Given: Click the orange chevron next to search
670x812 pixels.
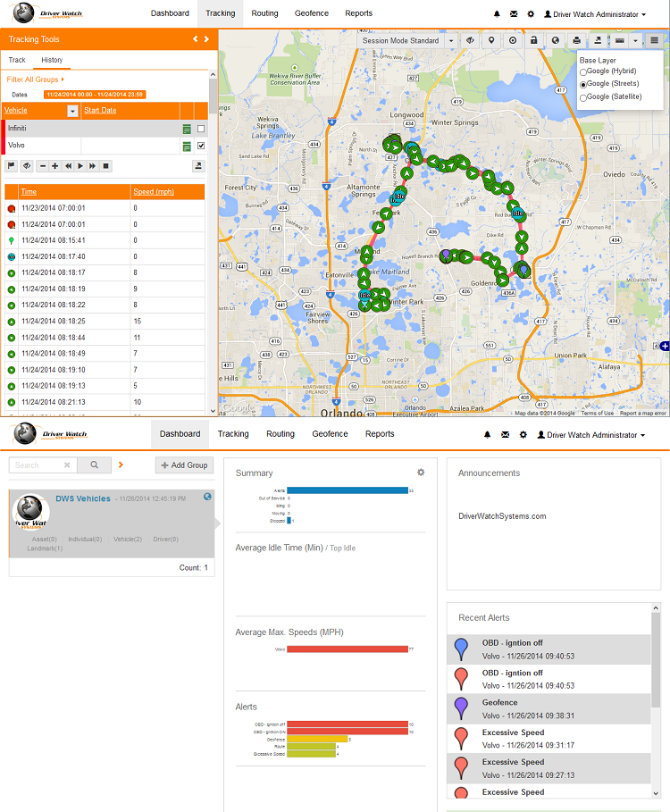Looking at the screenshot, I should click(x=121, y=465).
